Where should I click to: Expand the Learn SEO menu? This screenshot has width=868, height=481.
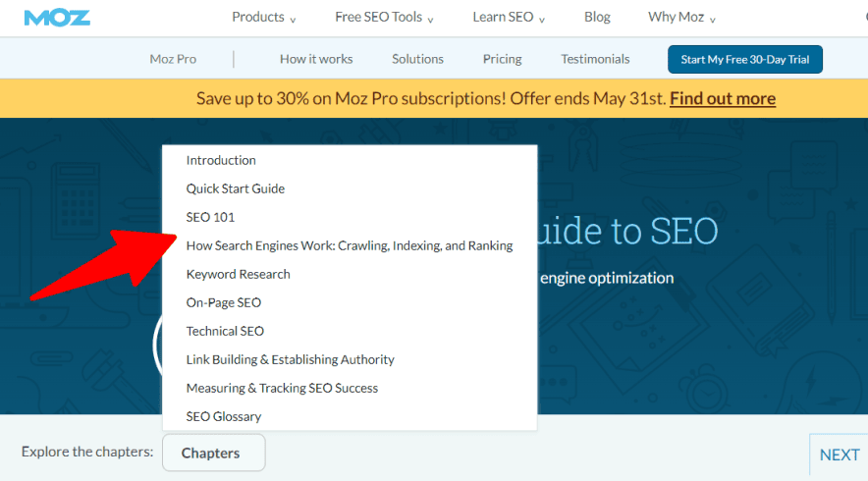[x=508, y=17]
